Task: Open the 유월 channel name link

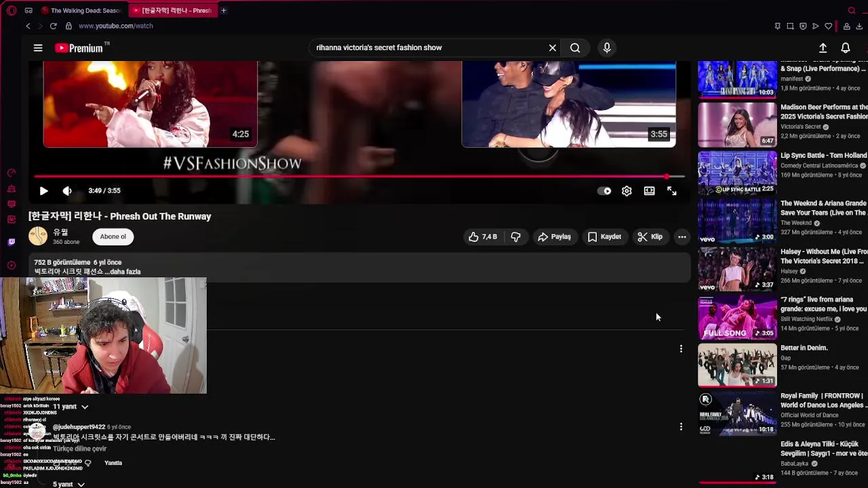Action: [60, 232]
